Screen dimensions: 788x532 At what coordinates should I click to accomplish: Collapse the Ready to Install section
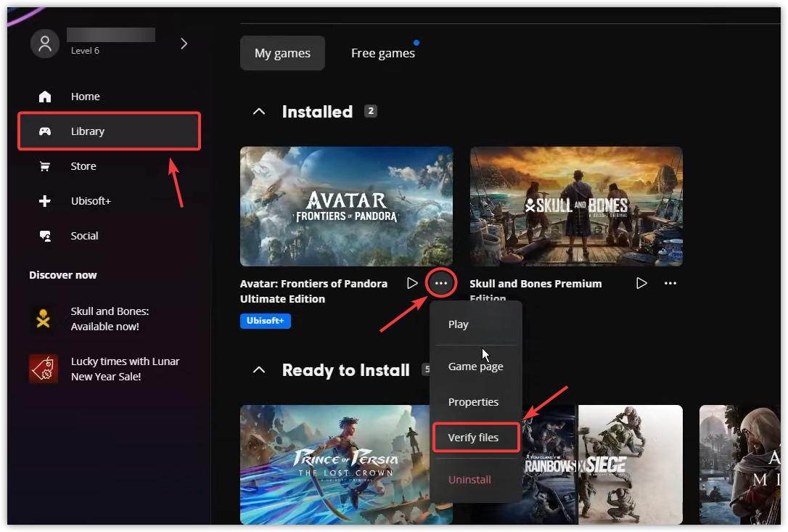258,370
